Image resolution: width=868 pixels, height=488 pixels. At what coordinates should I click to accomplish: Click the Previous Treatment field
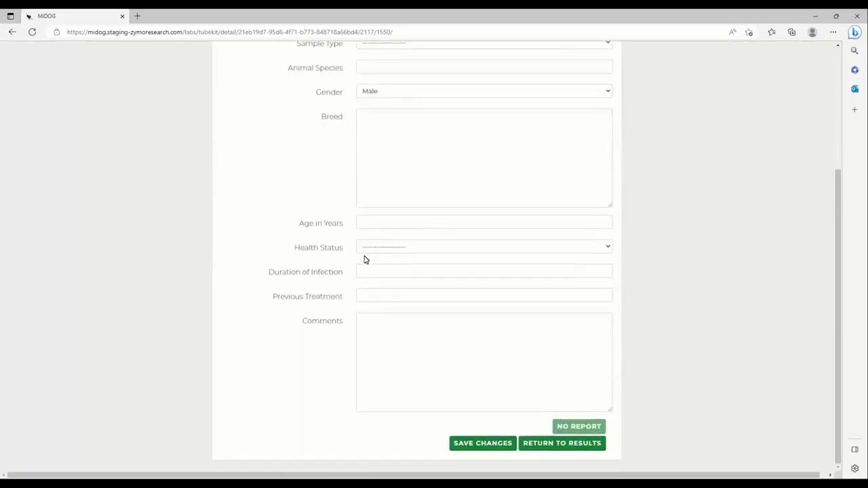pos(484,296)
